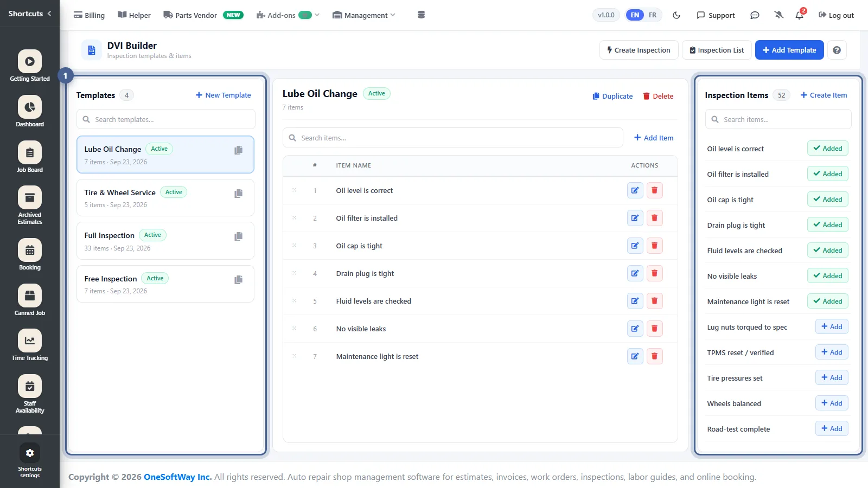Click Log out
This screenshot has width=868, height=488.
point(836,15)
